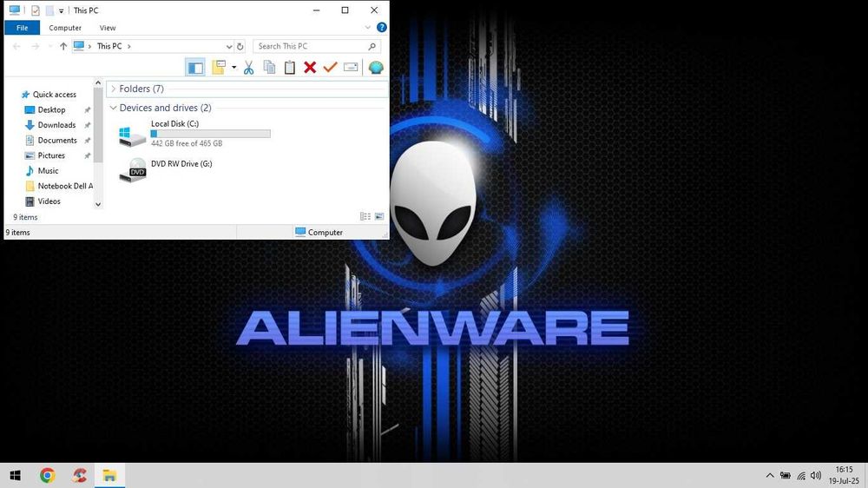The image size is (868, 488).
Task: Click the Rename toolbar icon
Action: [x=351, y=68]
